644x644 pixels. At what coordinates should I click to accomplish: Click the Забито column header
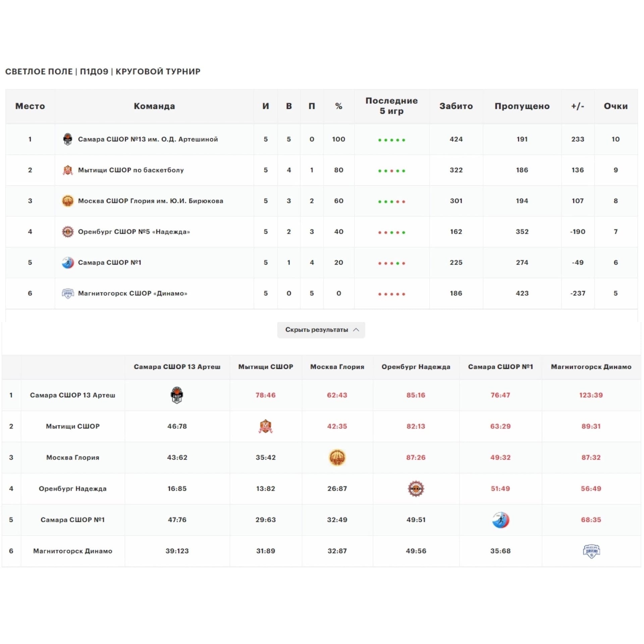pyautogui.click(x=456, y=106)
